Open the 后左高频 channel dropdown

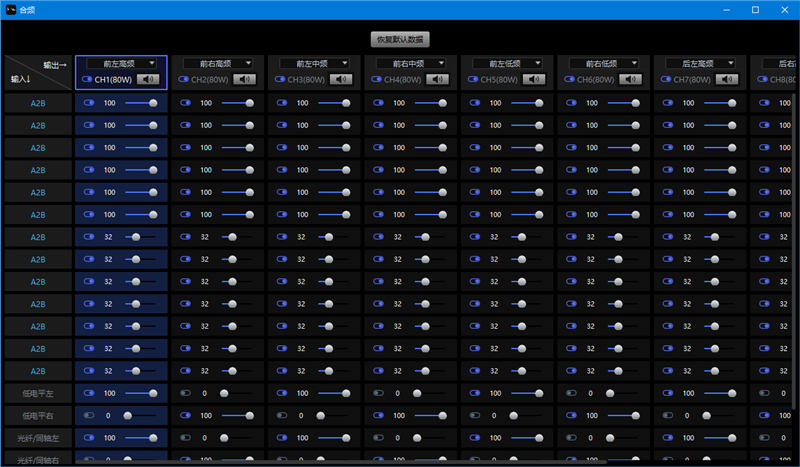click(x=700, y=63)
